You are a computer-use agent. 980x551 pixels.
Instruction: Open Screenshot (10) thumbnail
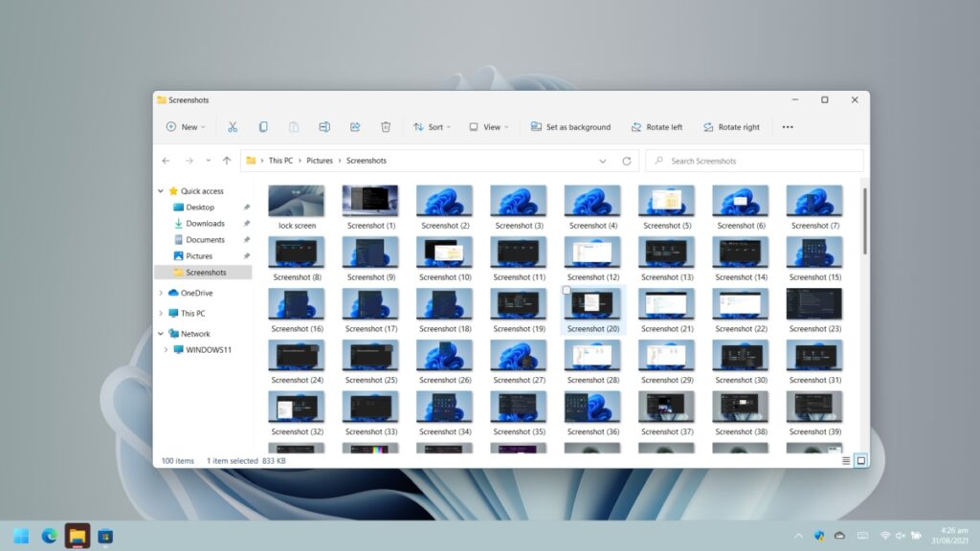click(444, 254)
